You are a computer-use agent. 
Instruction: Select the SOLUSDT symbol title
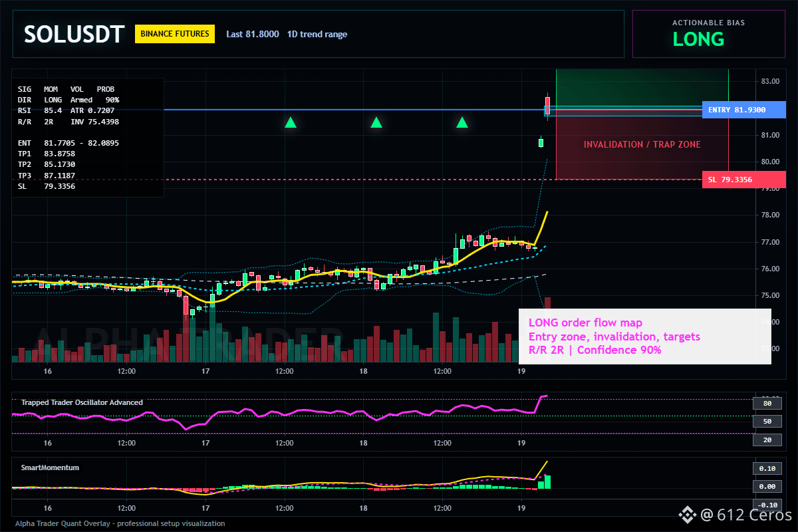(x=74, y=34)
